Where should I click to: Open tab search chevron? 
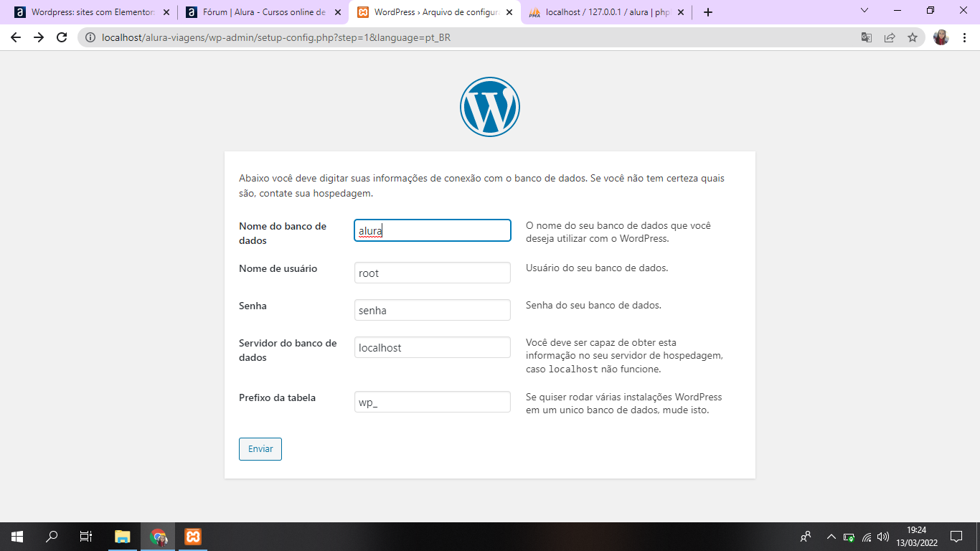click(864, 10)
